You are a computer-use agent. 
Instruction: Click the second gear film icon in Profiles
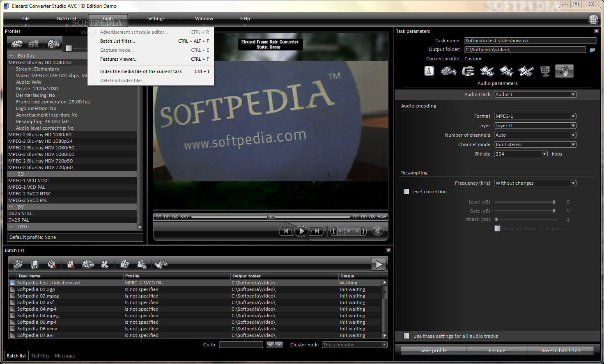coord(34,44)
